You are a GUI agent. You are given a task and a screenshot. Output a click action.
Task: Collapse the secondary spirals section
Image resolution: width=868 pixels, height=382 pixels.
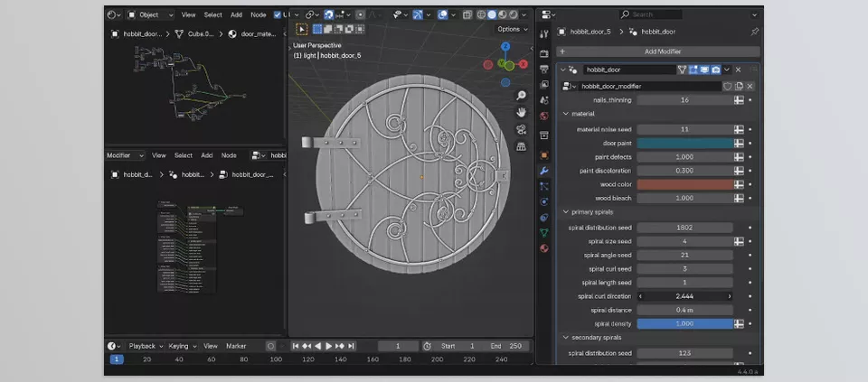(566, 337)
